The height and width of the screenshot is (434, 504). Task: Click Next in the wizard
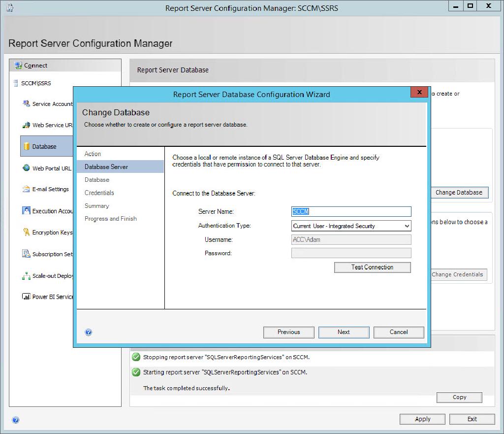[344, 332]
